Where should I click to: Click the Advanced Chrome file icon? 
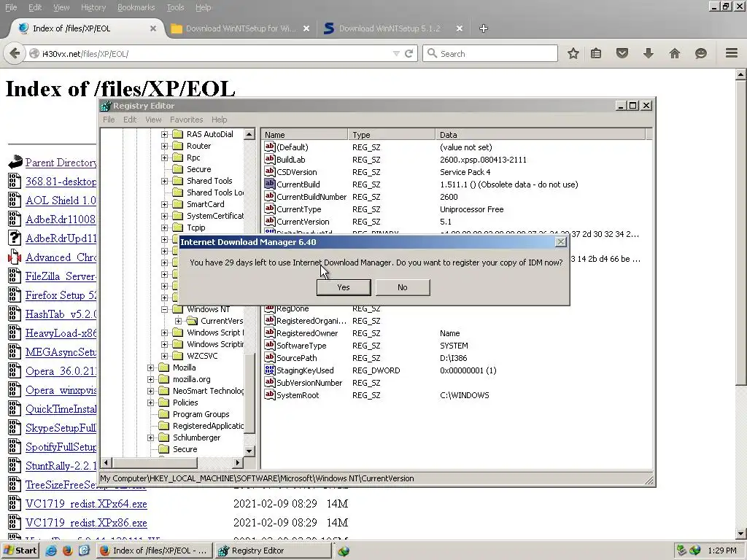click(15, 257)
